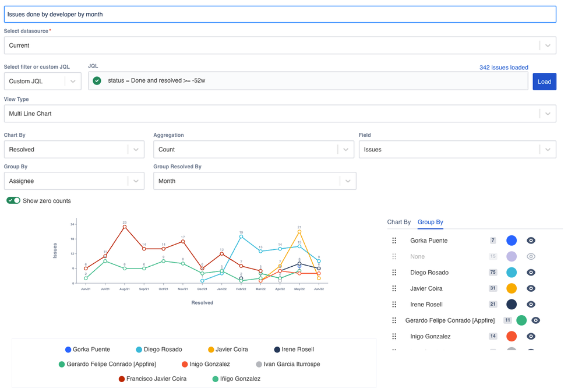Toggle Show zero counts switch
The width and height of the screenshot is (582, 392).
coord(13,200)
